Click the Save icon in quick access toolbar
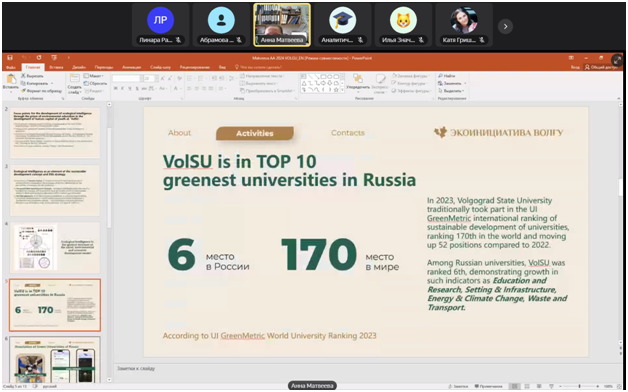The image size is (628, 392). tap(10, 58)
